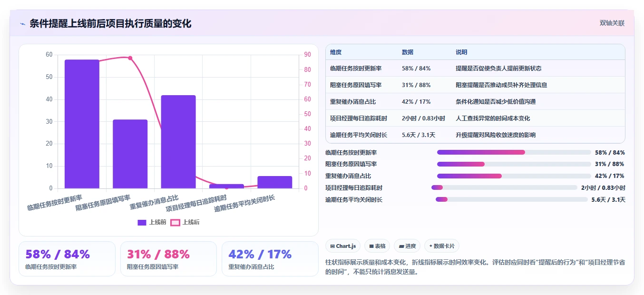The height and width of the screenshot is (295, 644).
Task: Click the 临期任务按时更新率 progress bar
Action: pyautogui.click(x=514, y=152)
